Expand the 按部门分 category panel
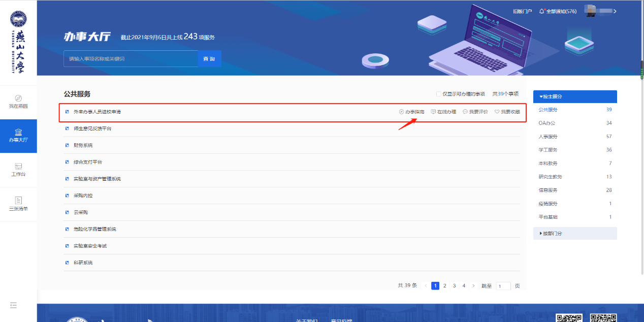Image resolution: width=644 pixels, height=322 pixels. (x=575, y=234)
